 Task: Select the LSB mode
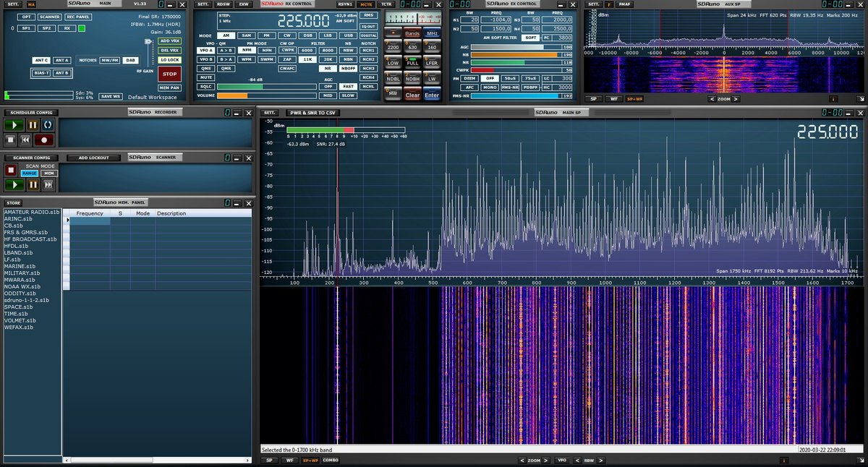pos(328,35)
